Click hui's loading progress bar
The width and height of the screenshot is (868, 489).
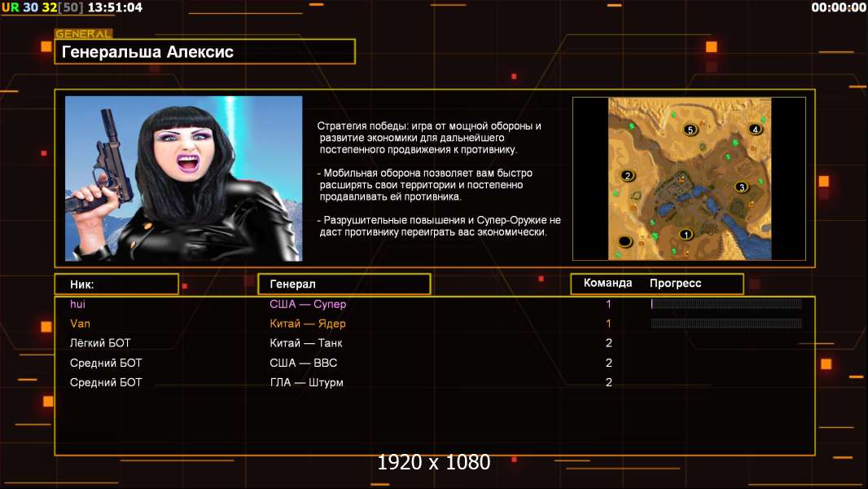(726, 303)
